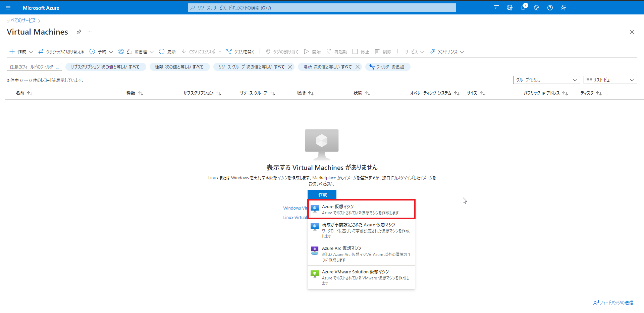Open Cloud Shell icon in header
Image resolution: width=644 pixels, height=313 pixels.
pos(496,8)
